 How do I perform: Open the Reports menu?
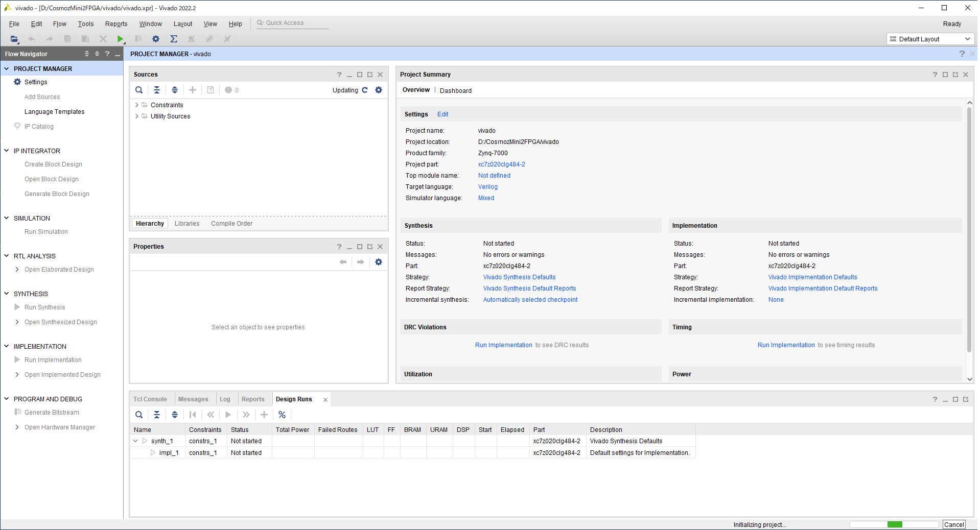click(x=116, y=24)
